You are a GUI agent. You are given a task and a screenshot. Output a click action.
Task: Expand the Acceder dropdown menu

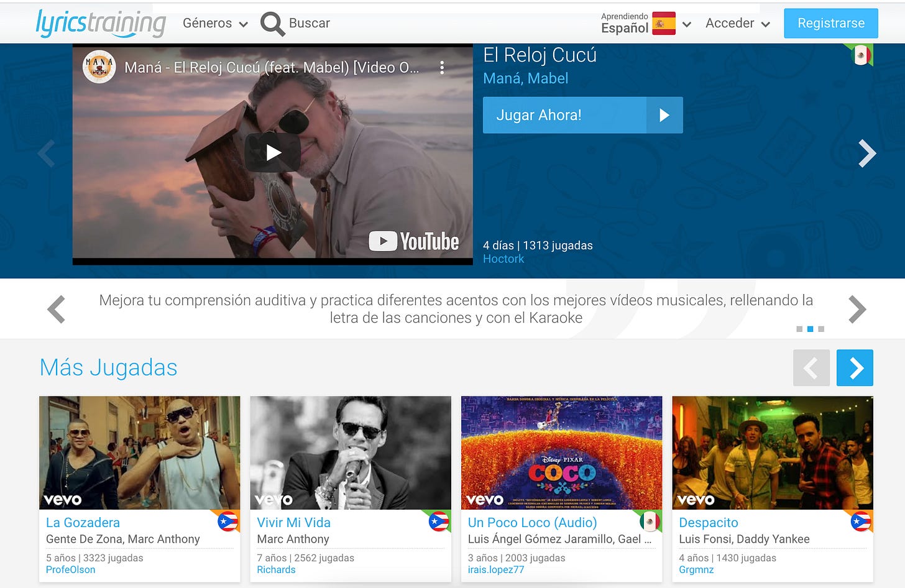738,24
